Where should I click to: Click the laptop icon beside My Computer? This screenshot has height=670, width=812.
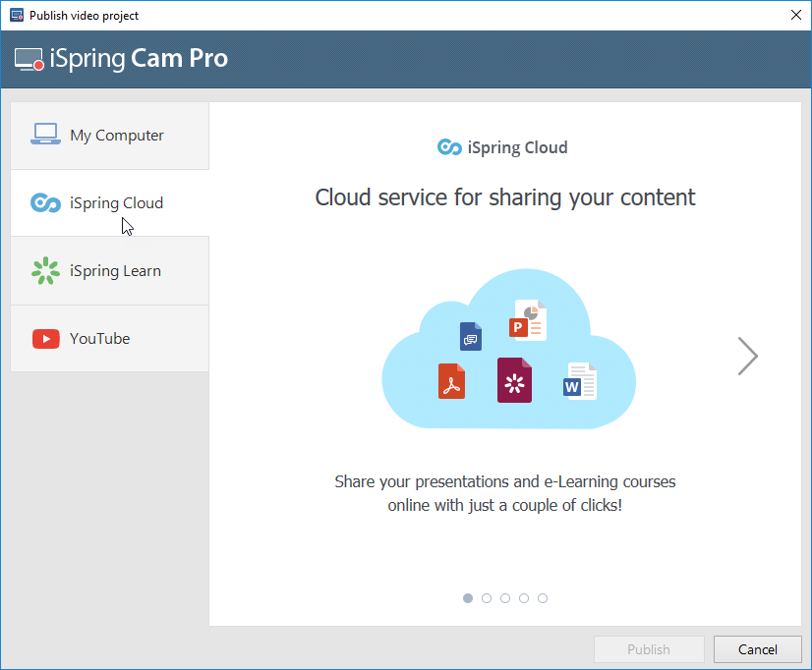click(x=45, y=134)
